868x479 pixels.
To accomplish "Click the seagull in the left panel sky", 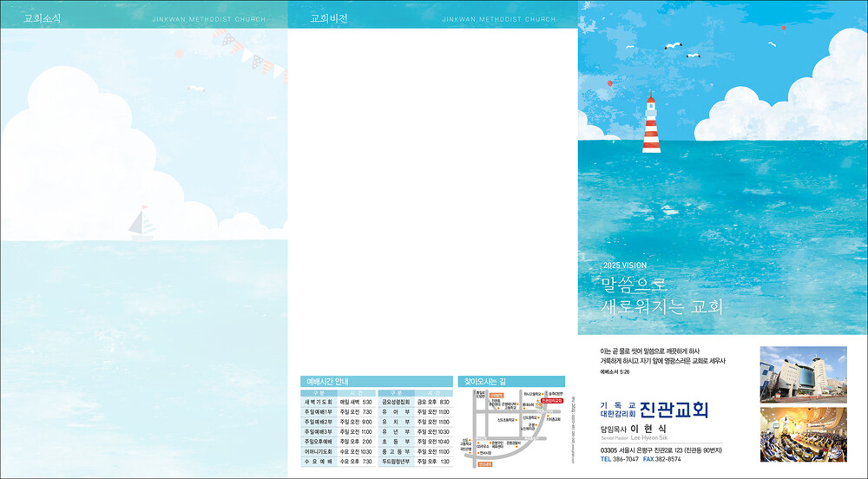I will [x=197, y=88].
